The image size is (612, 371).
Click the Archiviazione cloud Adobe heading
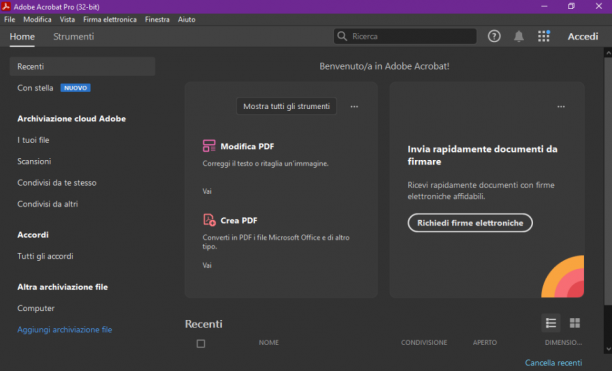(x=71, y=119)
